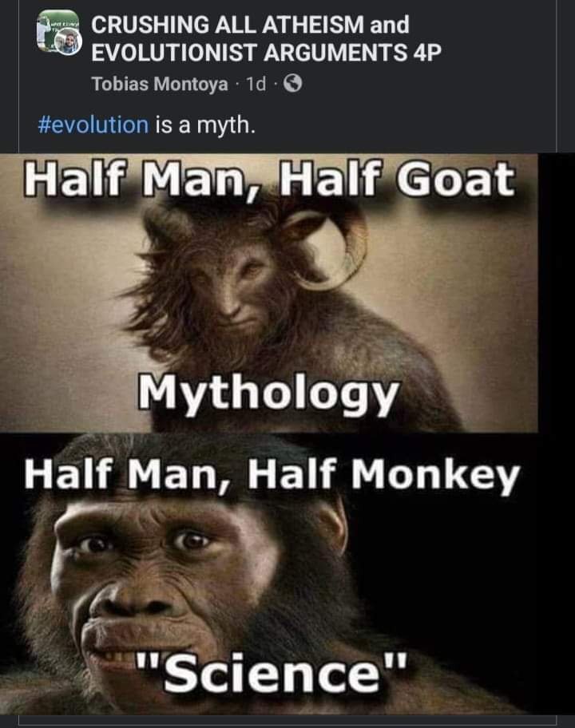Viewport: 575px width, 728px height.
Task: Open the EVOLUTIONIST ARGUMENTS 4P title line
Action: pyautogui.click(x=266, y=52)
